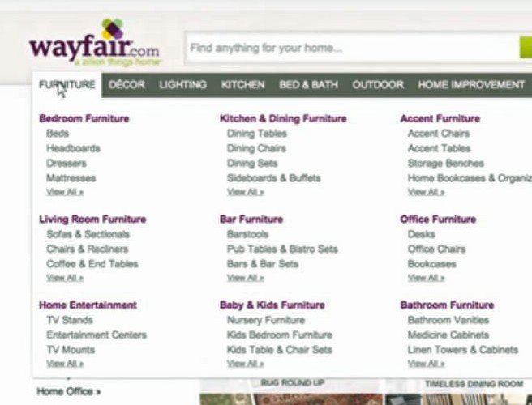Go to Bathroom Vanities
The width and height of the screenshot is (532, 405).
[448, 320]
